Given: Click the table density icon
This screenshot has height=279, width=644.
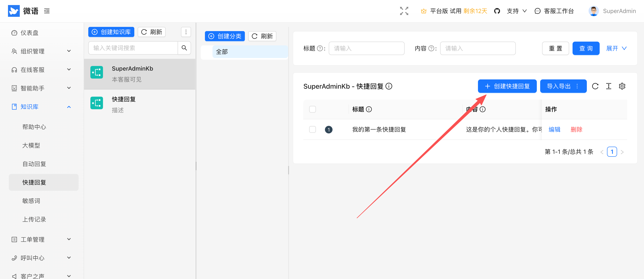Looking at the screenshot, I should [x=608, y=86].
